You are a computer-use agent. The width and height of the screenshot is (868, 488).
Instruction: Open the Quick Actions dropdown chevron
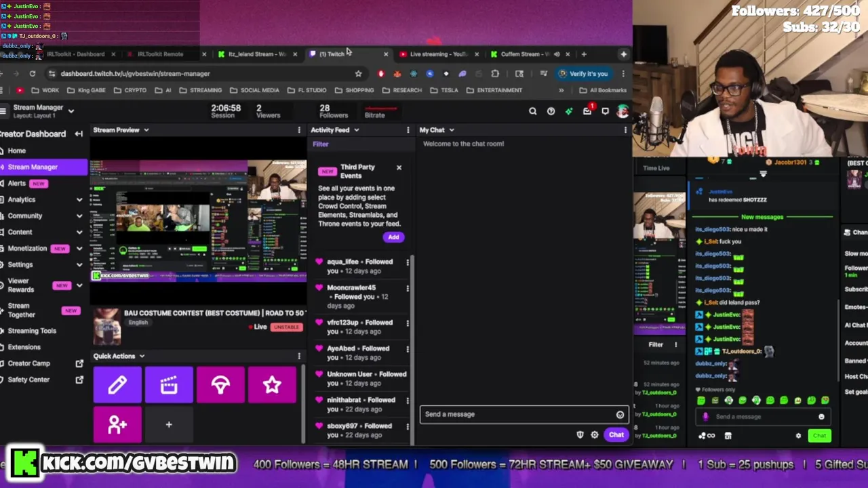(x=142, y=356)
